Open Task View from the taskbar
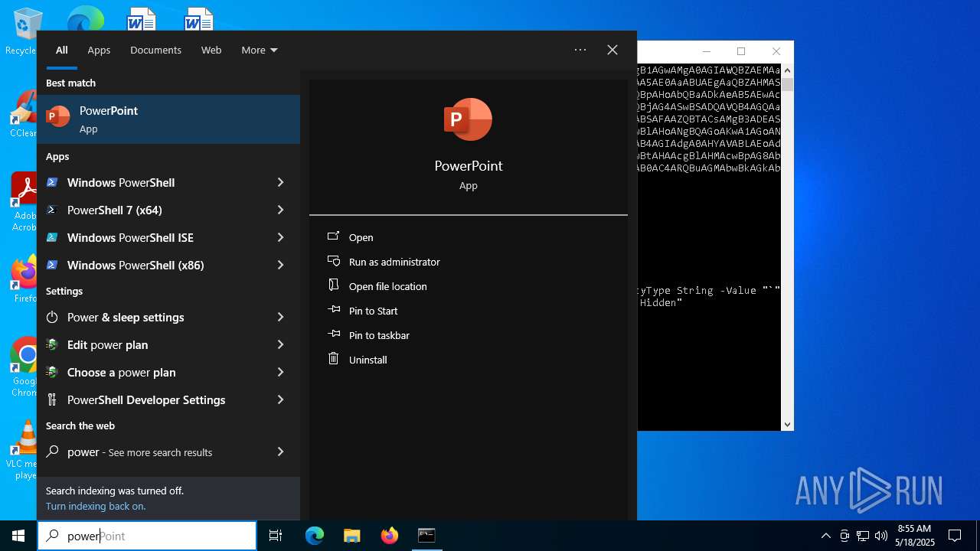Viewport: 980px width, 551px height. [276, 536]
